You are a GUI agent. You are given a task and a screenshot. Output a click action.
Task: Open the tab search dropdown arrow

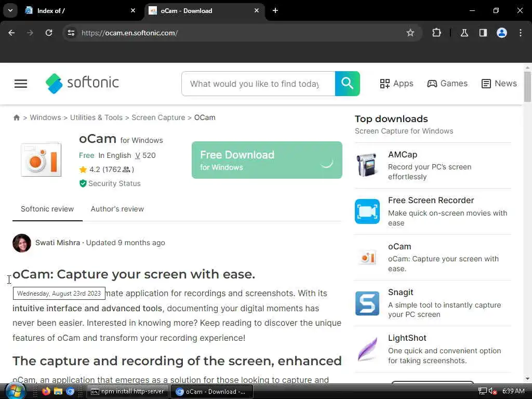coord(10,10)
